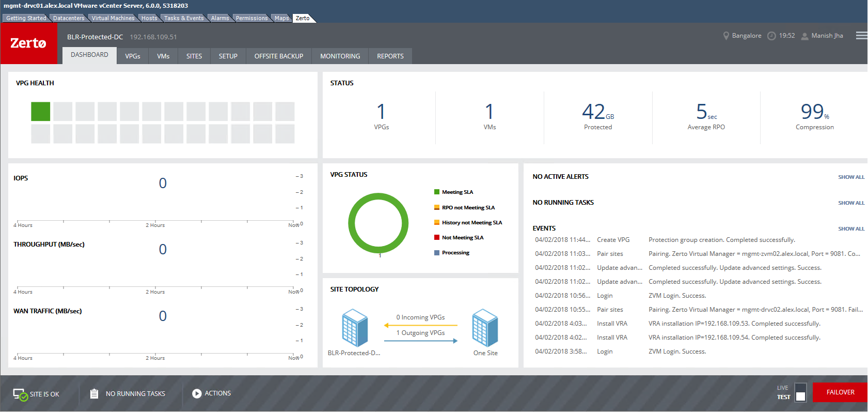Show all events list
Image resolution: width=868 pixels, height=412 pixels.
pos(851,229)
